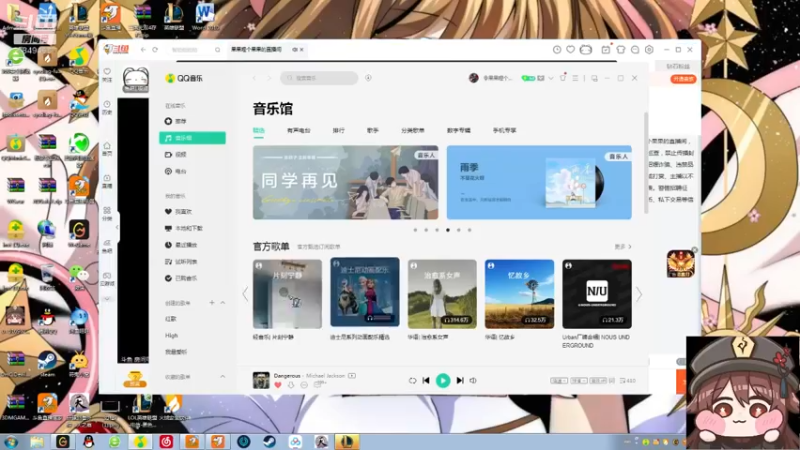The width and height of the screenshot is (800, 450).
Task: Open the mail icon in QQ Music header
Action: coord(541,78)
